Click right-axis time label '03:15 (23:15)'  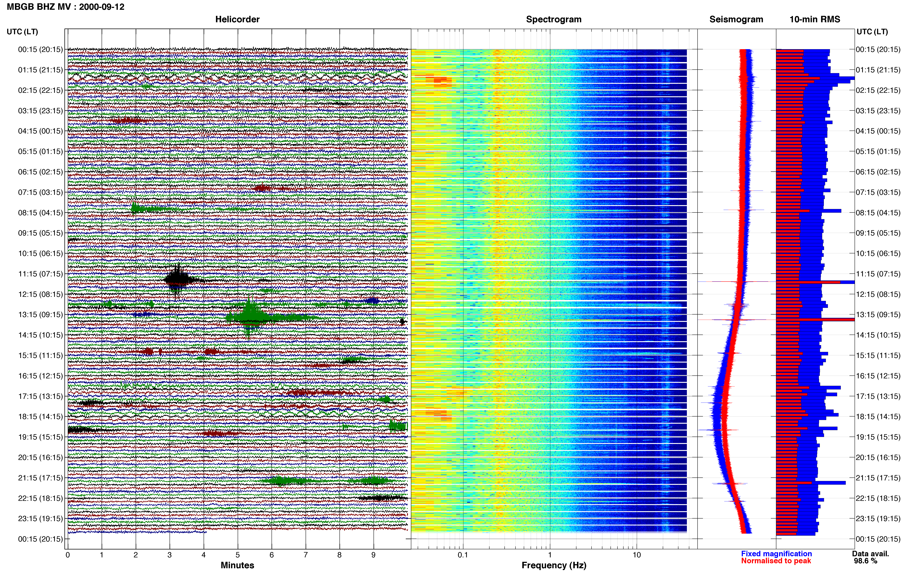pyautogui.click(x=878, y=111)
